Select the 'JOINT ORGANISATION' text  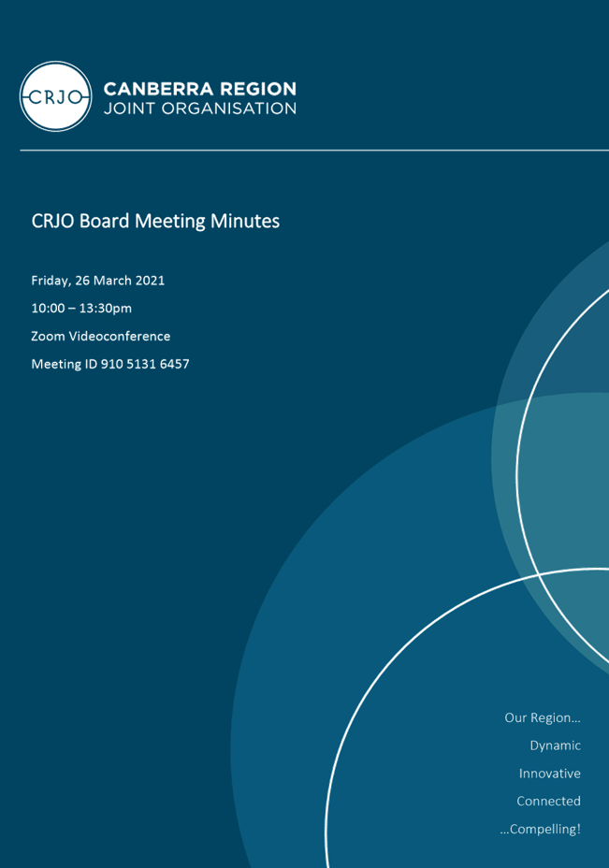pyautogui.click(x=200, y=108)
